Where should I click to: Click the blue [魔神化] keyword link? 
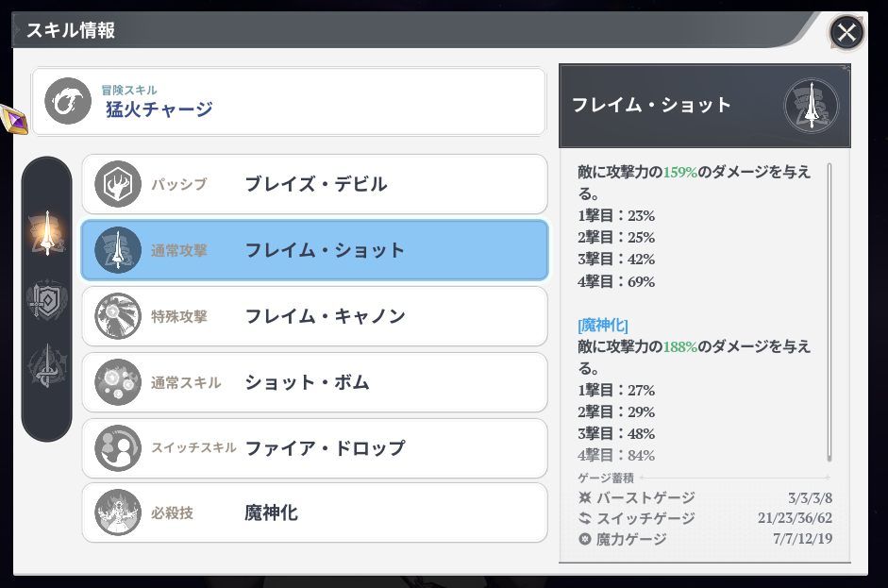(x=603, y=325)
